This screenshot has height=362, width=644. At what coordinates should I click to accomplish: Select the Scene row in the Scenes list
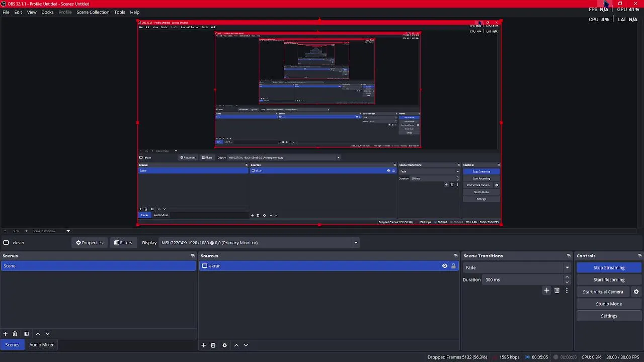tap(98, 266)
